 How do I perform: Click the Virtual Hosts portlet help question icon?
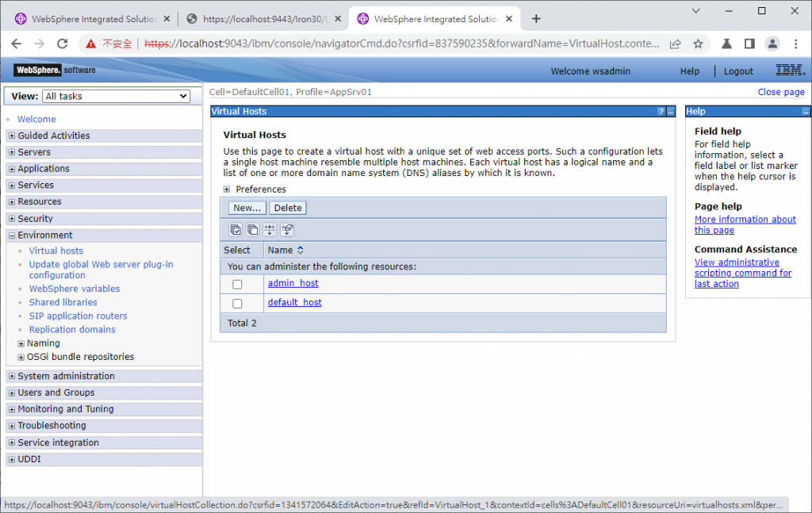[x=661, y=111]
